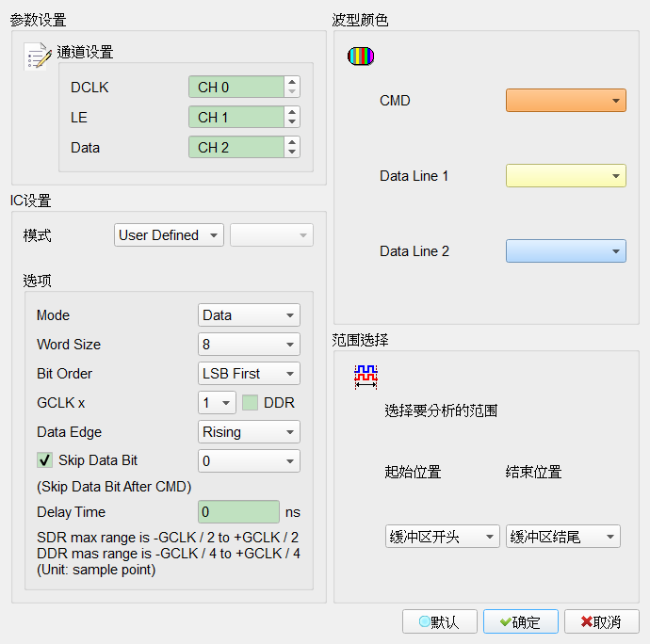650x644 pixels.
Task: Click the DCLK CH 0 field
Action: pos(236,87)
